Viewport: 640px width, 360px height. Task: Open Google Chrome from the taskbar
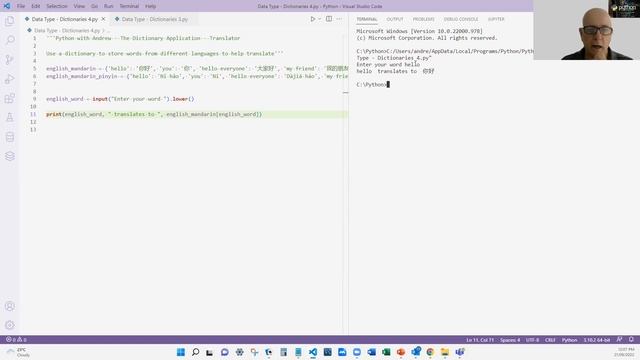coord(430,352)
